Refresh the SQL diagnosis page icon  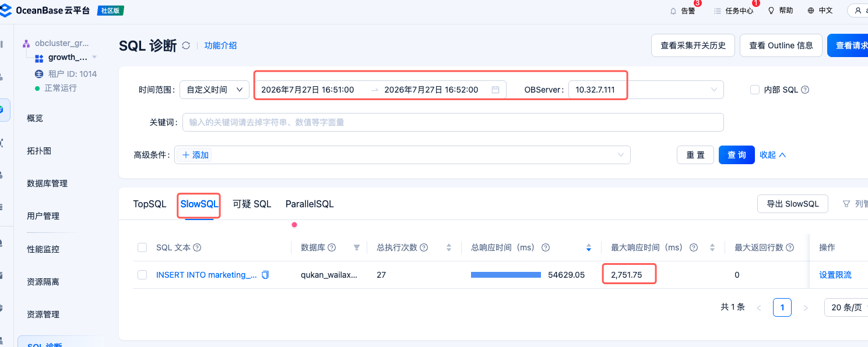[186, 45]
